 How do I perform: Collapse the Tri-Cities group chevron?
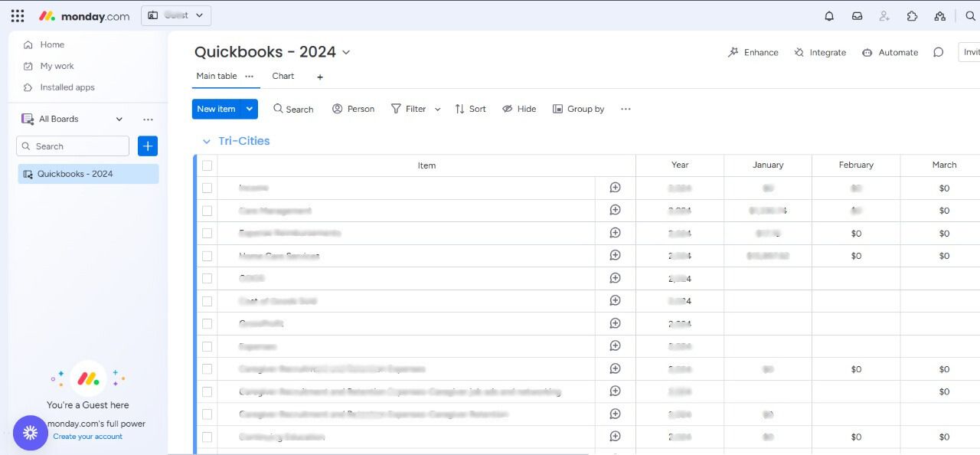point(206,142)
